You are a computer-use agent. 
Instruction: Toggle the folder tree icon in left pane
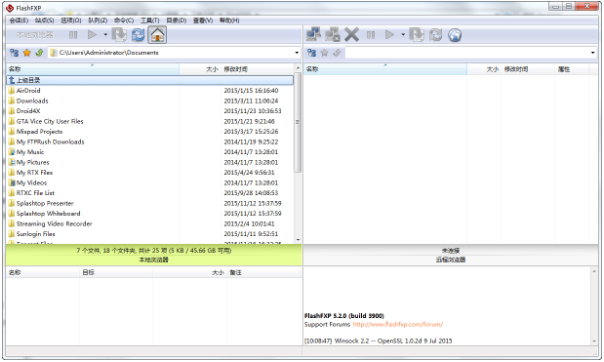pyautogui.click(x=14, y=53)
